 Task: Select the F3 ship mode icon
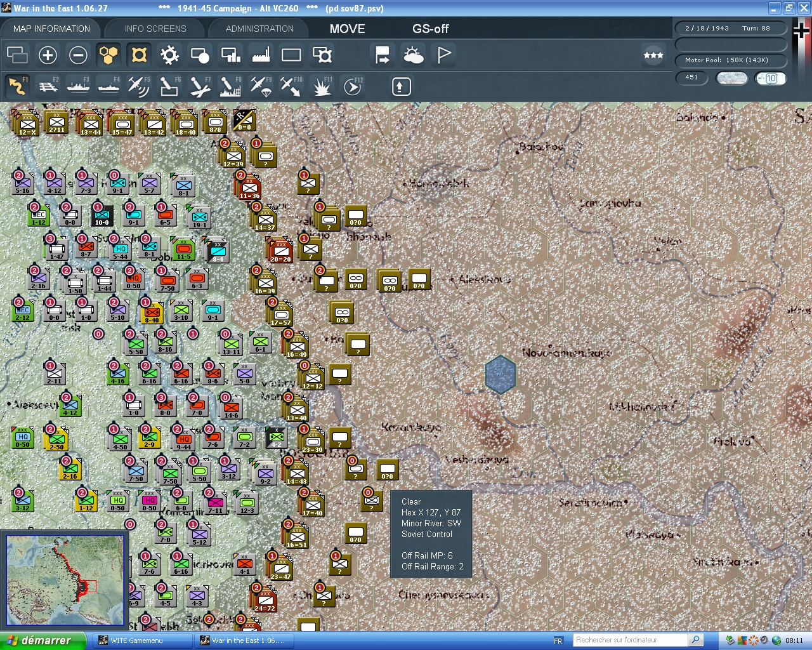tap(79, 86)
